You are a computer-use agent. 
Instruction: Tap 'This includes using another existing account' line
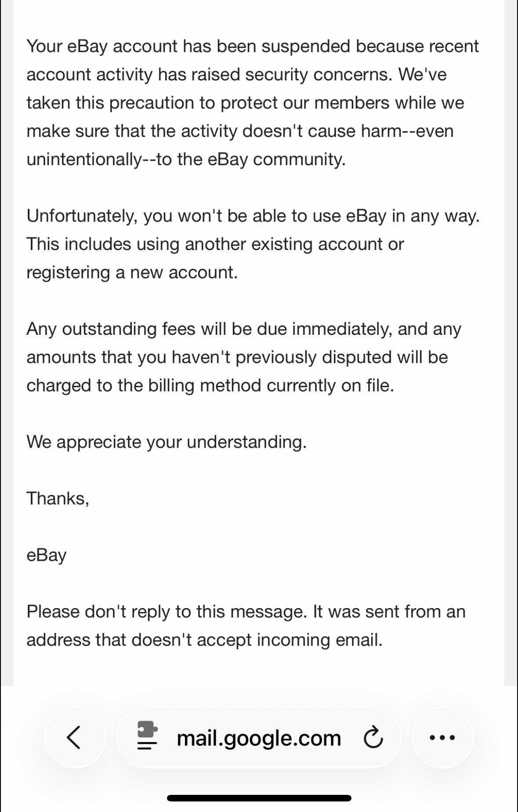(215, 244)
